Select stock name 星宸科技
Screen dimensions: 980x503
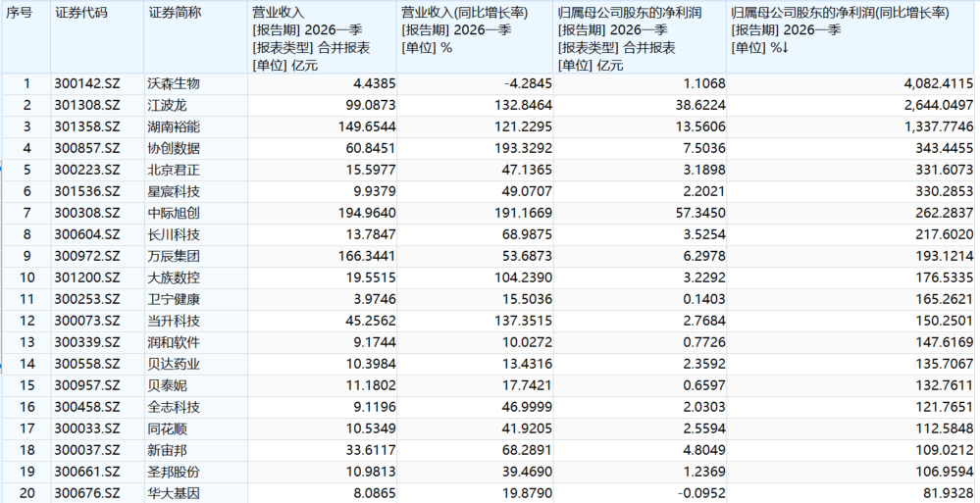pyautogui.click(x=175, y=192)
